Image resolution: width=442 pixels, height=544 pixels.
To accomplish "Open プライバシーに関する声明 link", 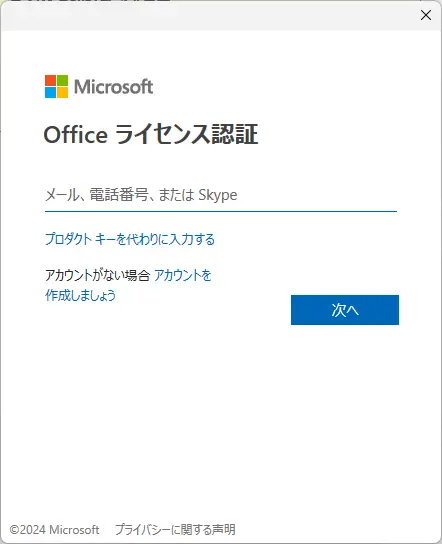I will point(175,529).
